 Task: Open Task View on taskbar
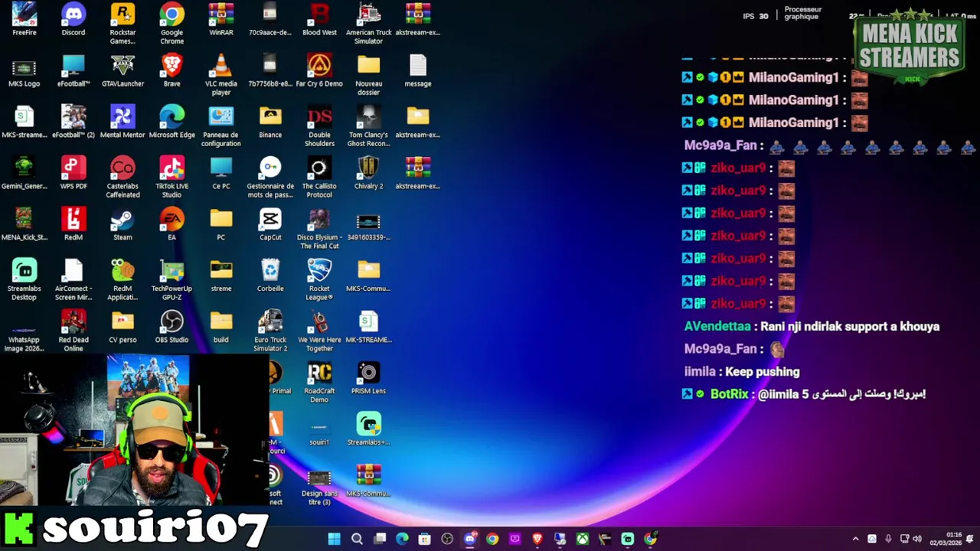[380, 539]
